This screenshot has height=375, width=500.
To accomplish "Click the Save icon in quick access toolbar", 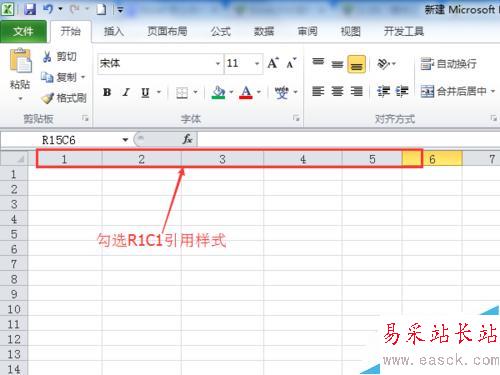I will [x=30, y=9].
